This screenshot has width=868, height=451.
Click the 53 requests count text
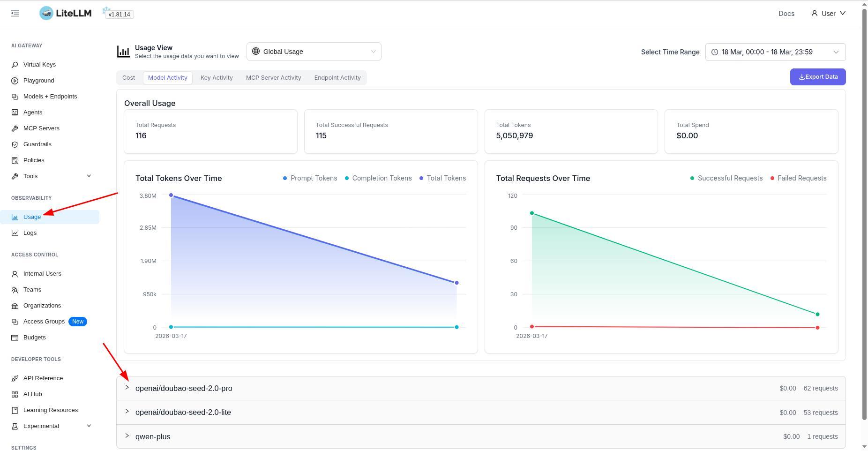[821, 413]
